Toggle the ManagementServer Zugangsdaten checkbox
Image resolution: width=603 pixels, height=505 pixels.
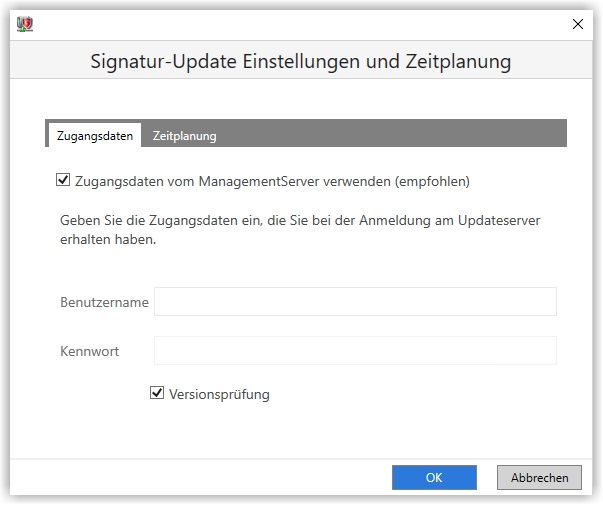[63, 180]
